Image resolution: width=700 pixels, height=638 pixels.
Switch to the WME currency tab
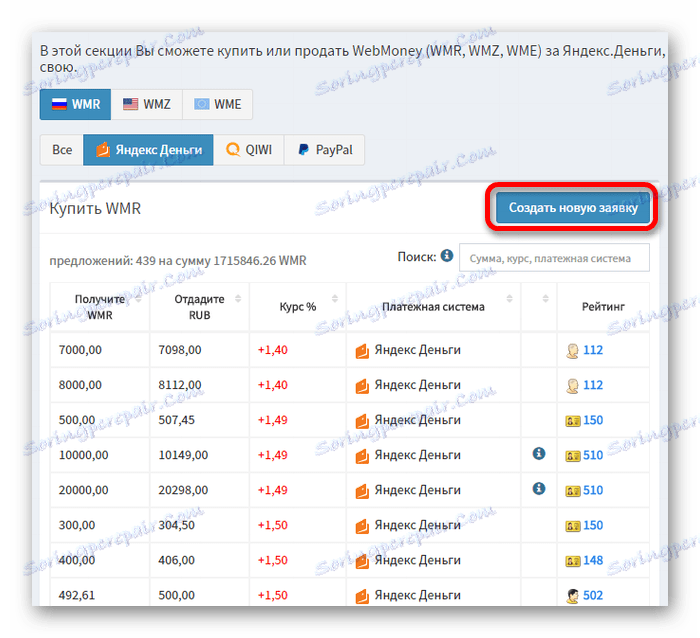pyautogui.click(x=217, y=104)
